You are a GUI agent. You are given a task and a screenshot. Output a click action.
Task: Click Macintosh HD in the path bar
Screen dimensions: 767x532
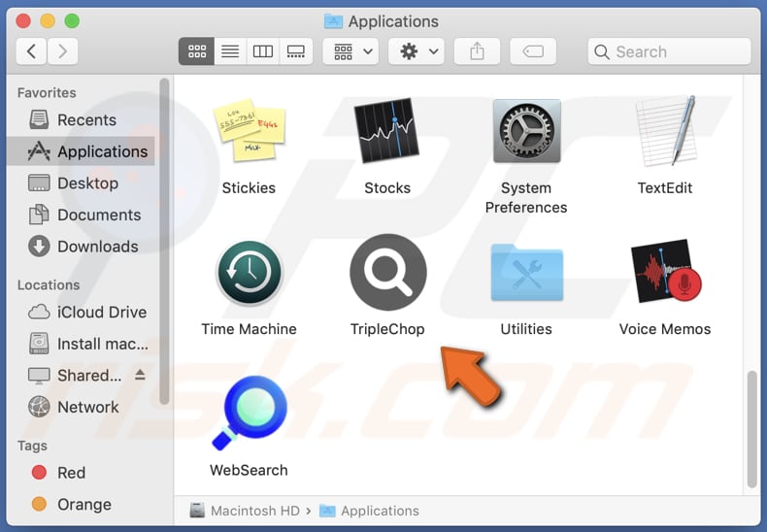pyautogui.click(x=245, y=511)
